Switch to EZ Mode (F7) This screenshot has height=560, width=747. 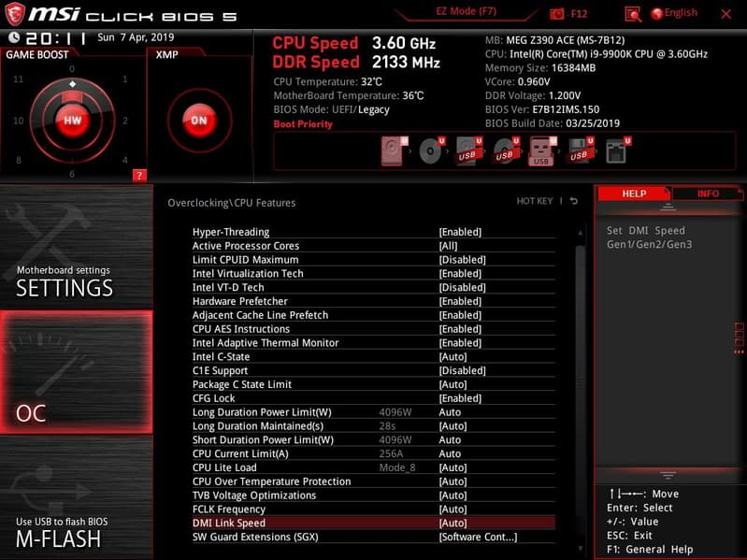(466, 11)
